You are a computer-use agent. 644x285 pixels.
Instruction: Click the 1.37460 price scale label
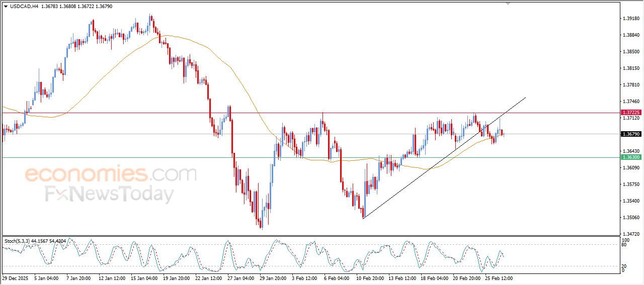pyautogui.click(x=630, y=102)
